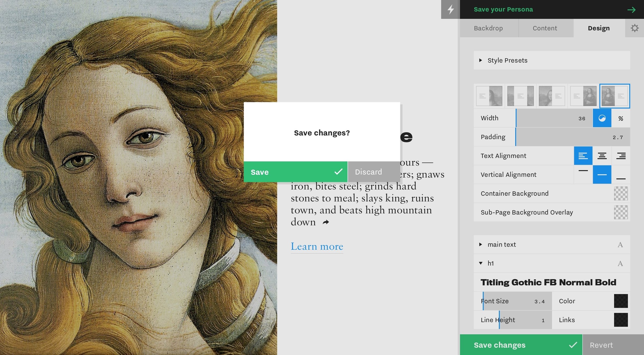Click the Revert button
644x355 pixels.
pyautogui.click(x=613, y=345)
